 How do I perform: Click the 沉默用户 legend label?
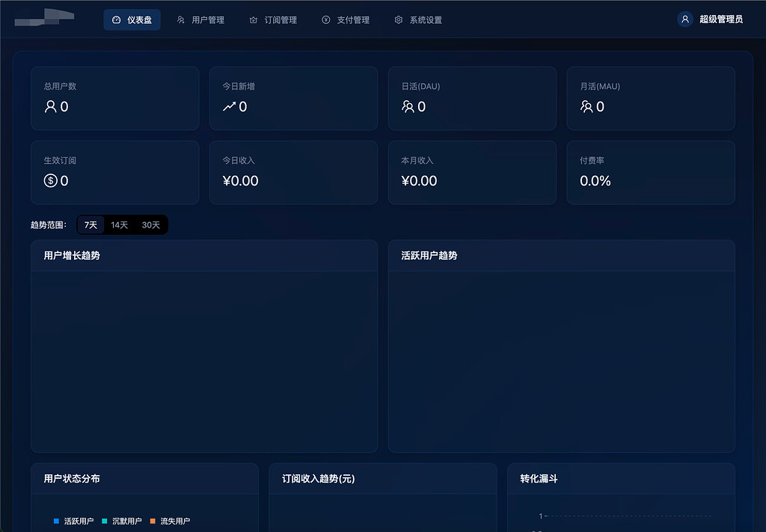pyautogui.click(x=127, y=522)
